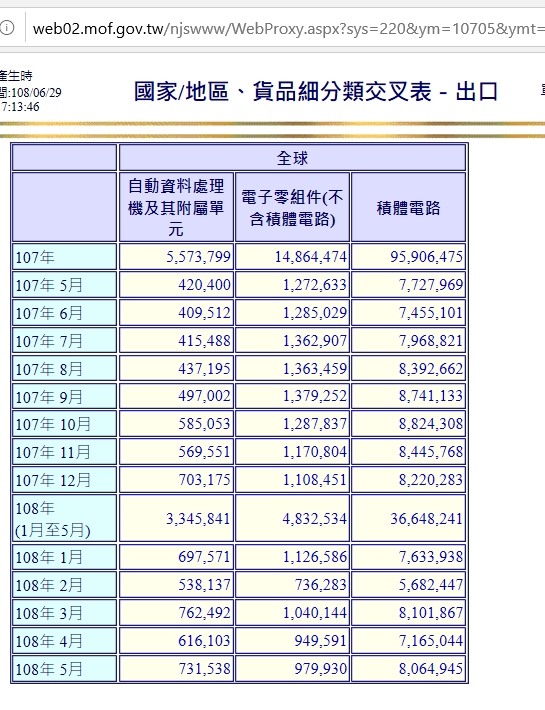Click the 108年 1月 row label

[x=64, y=557]
